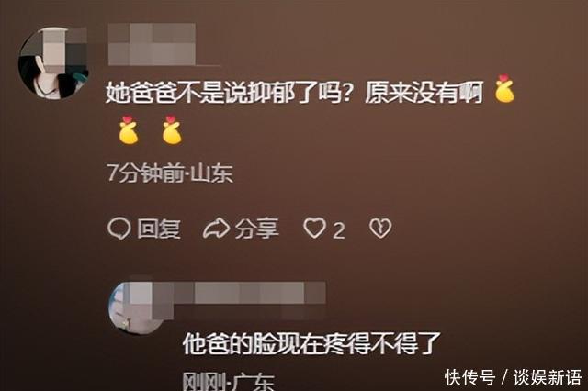Tap the speech bubble reply icon

119,228
